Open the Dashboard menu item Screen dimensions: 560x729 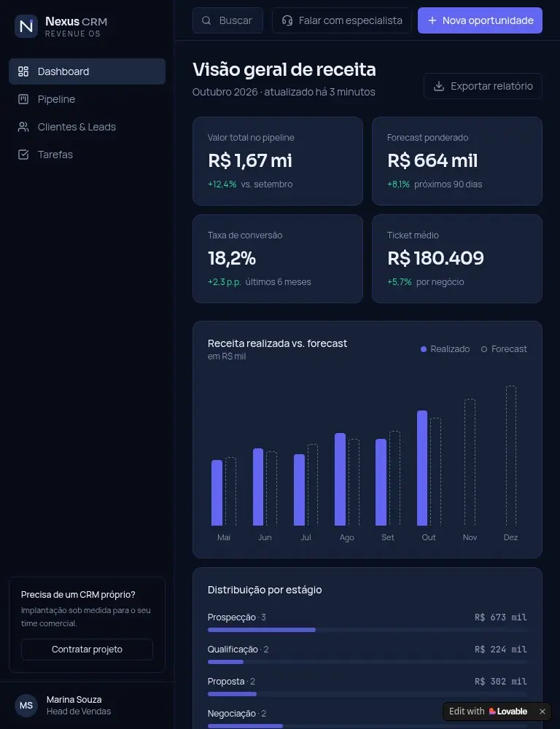pos(87,71)
